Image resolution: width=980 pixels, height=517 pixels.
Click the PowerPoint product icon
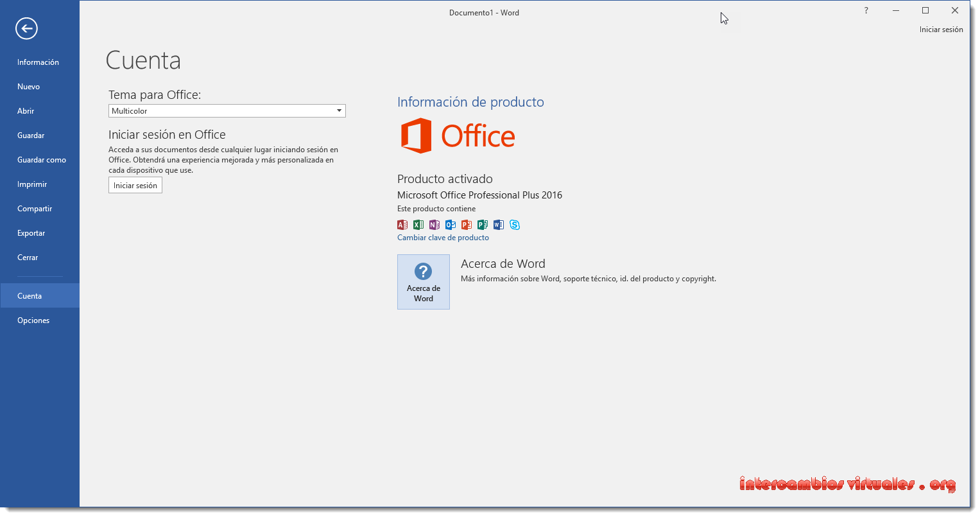pos(467,225)
